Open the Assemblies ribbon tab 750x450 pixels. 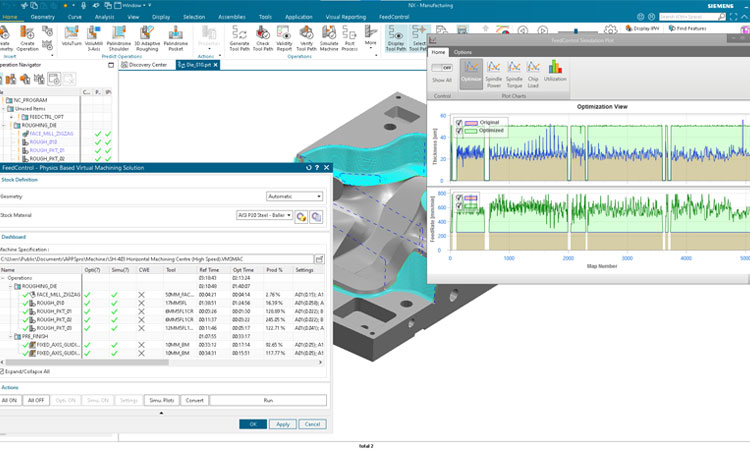pos(231,17)
